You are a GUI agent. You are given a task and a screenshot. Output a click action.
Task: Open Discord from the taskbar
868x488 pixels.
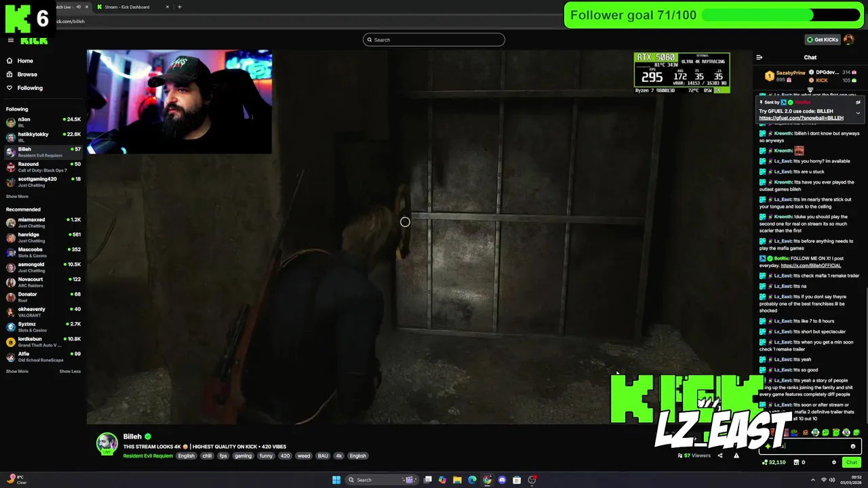pyautogui.click(x=502, y=480)
